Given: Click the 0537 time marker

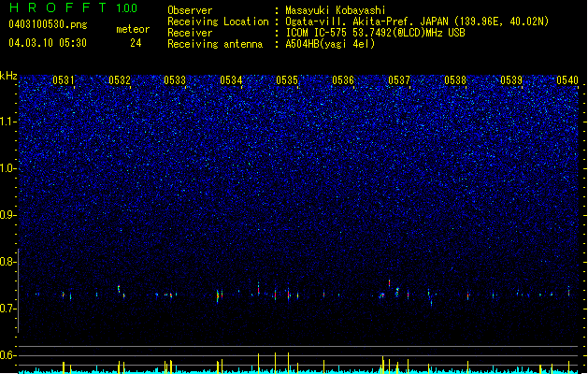Looking at the screenshot, I should (x=399, y=80).
